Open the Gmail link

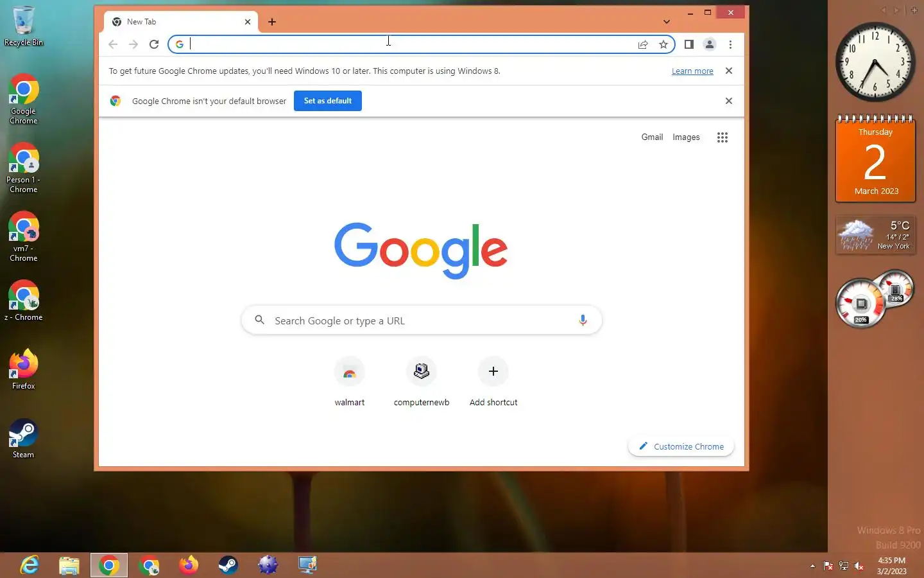point(652,137)
